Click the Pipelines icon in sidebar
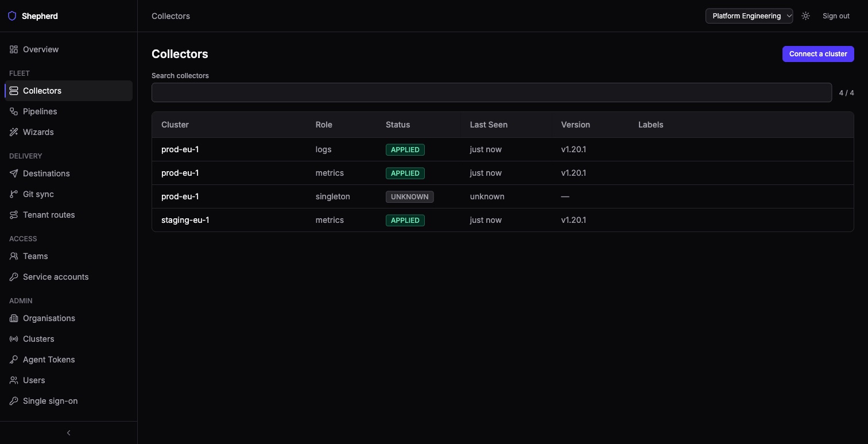The height and width of the screenshot is (444, 868). coord(14,111)
